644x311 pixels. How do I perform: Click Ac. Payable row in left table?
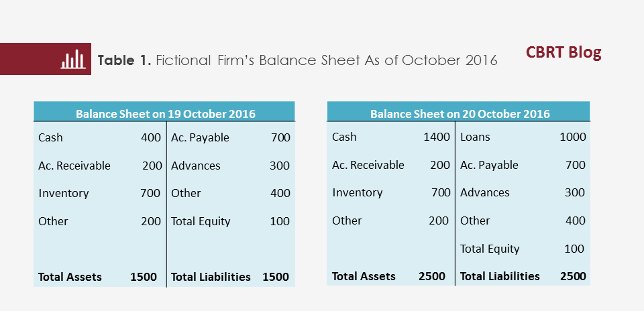click(231, 137)
